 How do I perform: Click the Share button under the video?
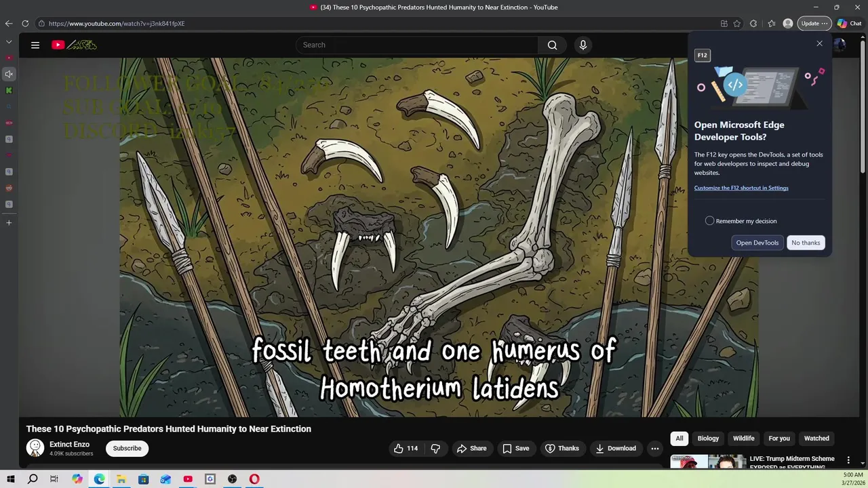point(471,449)
